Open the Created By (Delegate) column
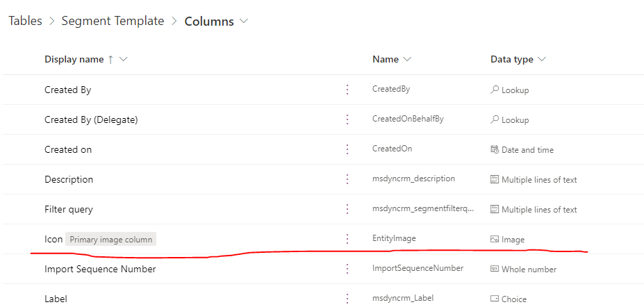This screenshot has width=644, height=307. pos(91,120)
